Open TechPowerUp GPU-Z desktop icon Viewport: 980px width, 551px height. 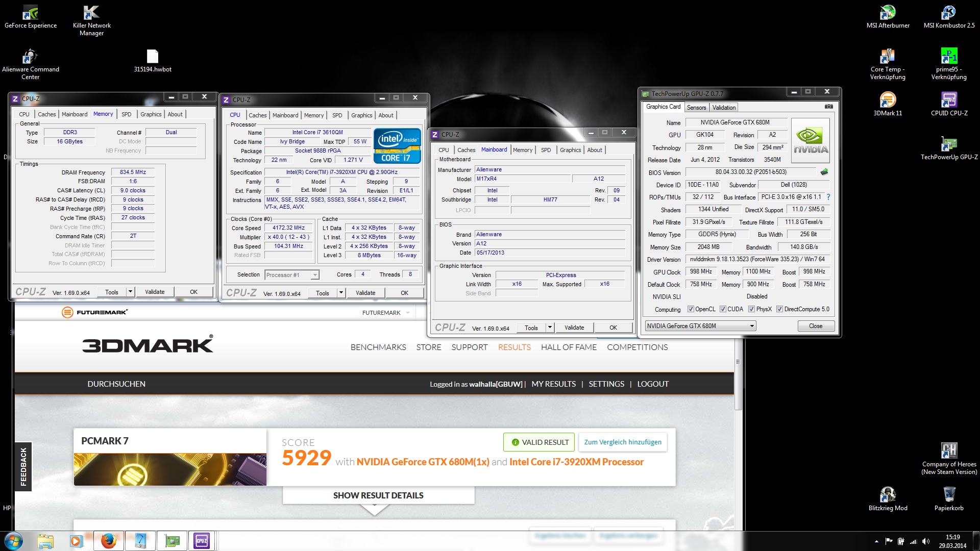[949, 148]
